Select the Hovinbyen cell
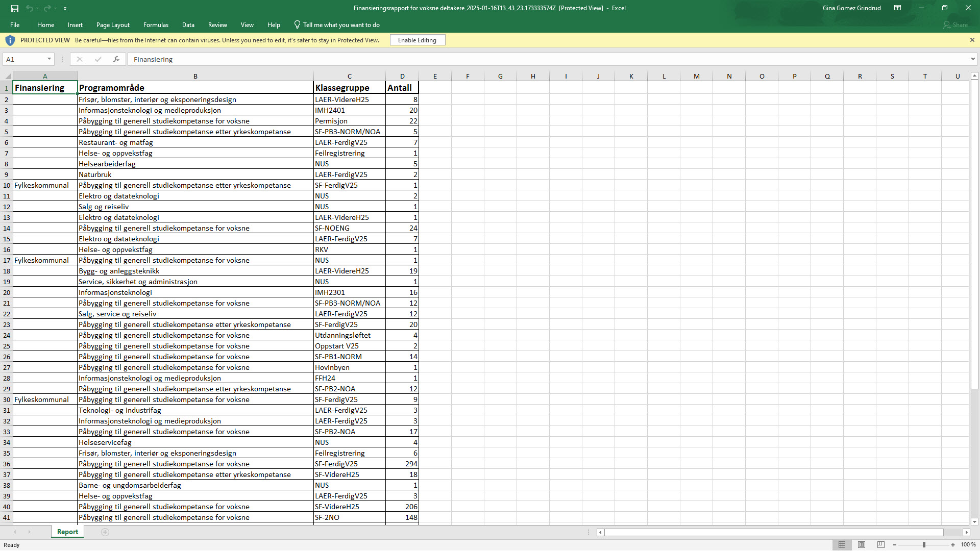This screenshot has height=551, width=980. (x=350, y=367)
